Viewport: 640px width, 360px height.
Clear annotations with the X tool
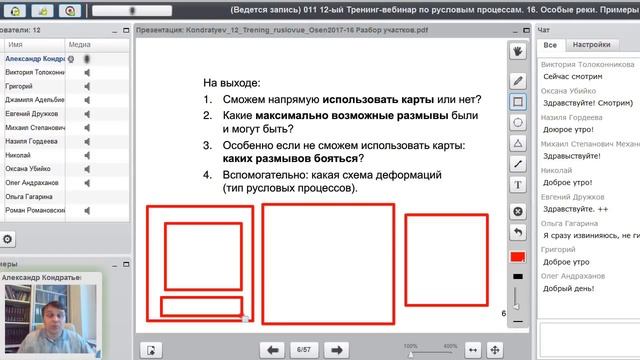click(518, 211)
